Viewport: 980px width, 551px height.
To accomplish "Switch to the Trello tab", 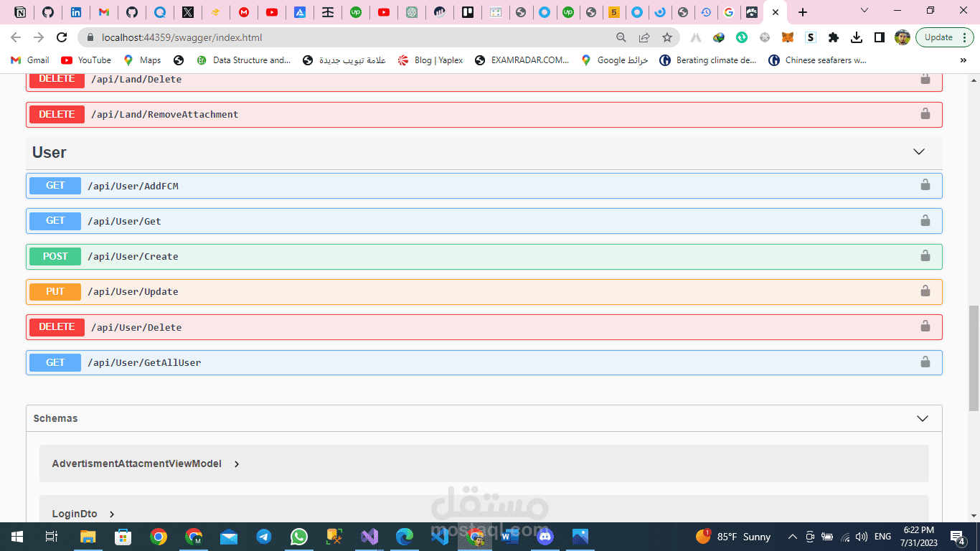I will 468,12.
